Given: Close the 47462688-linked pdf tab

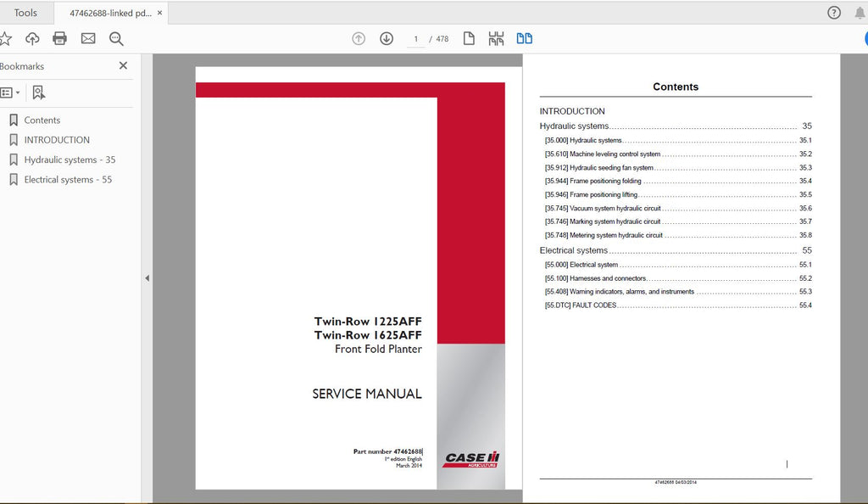Looking at the screenshot, I should 160,13.
